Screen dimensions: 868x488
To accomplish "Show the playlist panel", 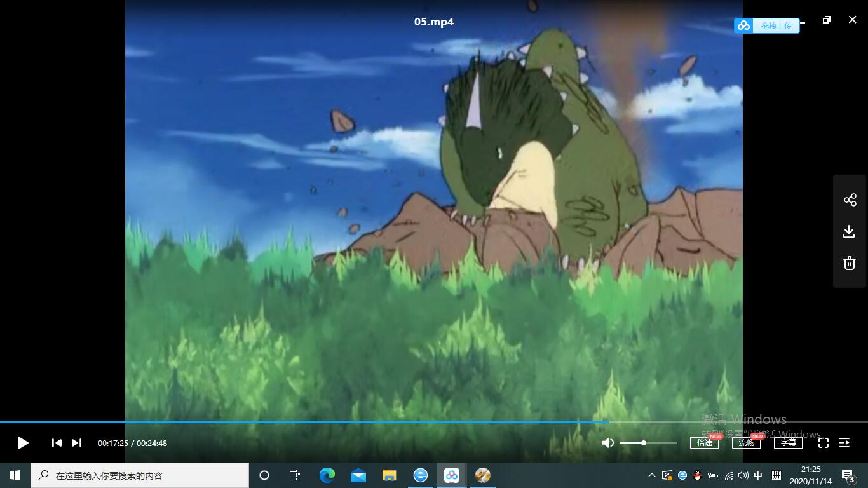I will [844, 443].
